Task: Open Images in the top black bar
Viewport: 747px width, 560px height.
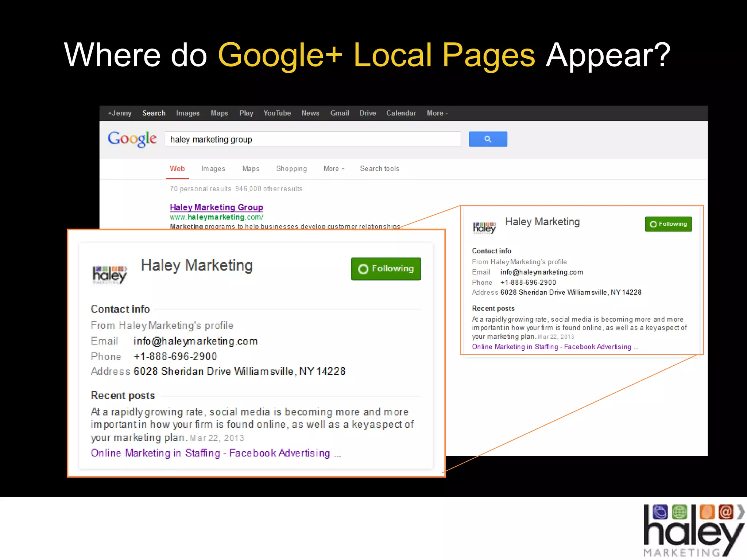Action: coord(187,113)
